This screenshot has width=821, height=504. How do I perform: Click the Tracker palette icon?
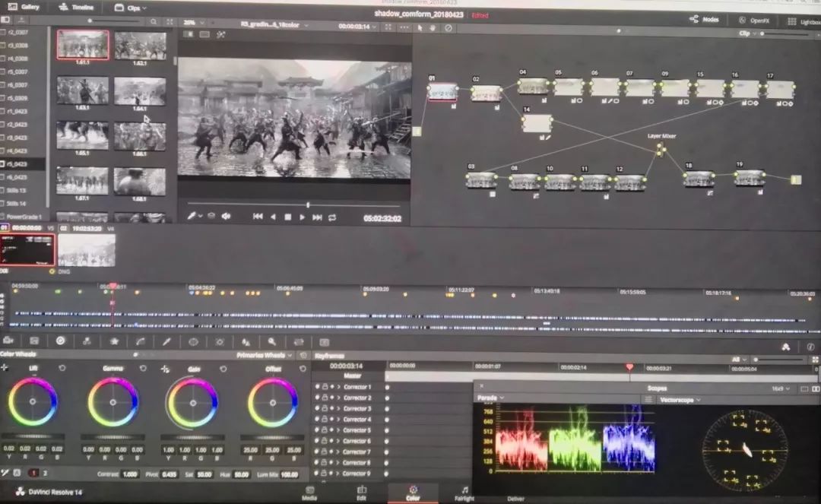(220, 342)
